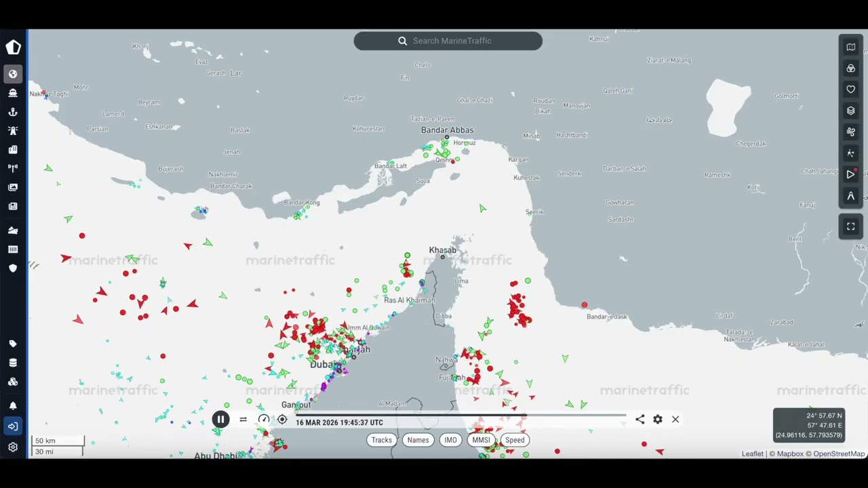Open the ports anchor icon

[13, 112]
